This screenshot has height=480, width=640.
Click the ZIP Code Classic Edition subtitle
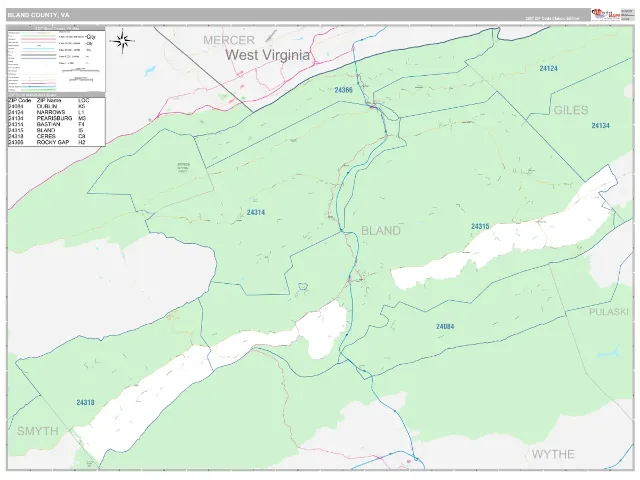552,19
